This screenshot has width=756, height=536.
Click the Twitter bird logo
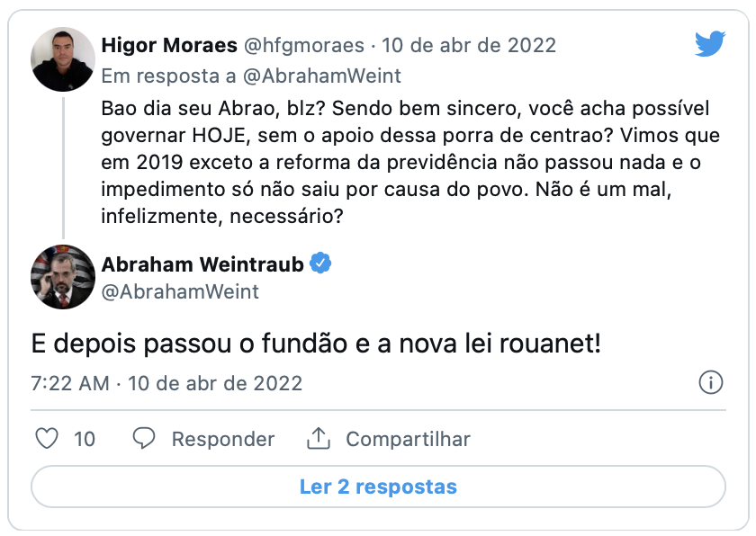tap(709, 44)
